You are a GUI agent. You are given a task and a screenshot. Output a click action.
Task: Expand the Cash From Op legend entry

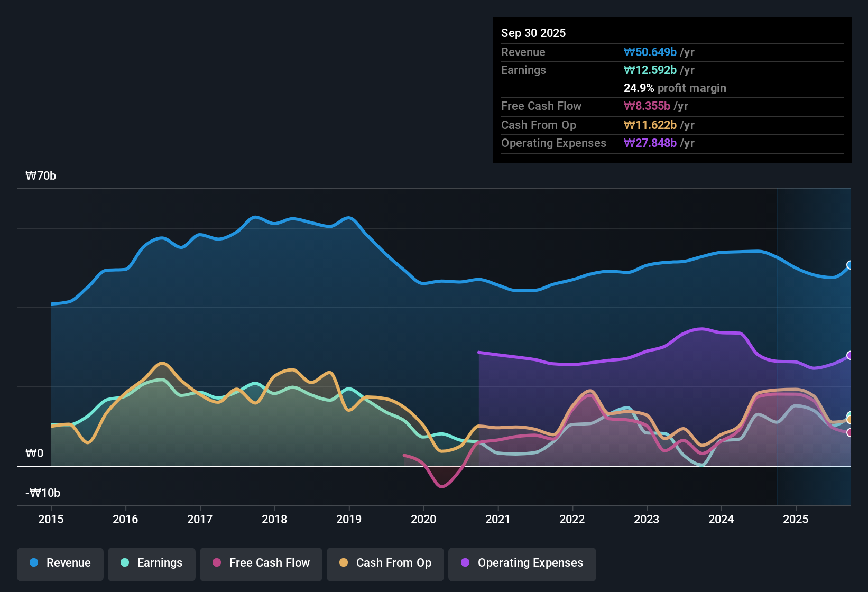point(385,563)
